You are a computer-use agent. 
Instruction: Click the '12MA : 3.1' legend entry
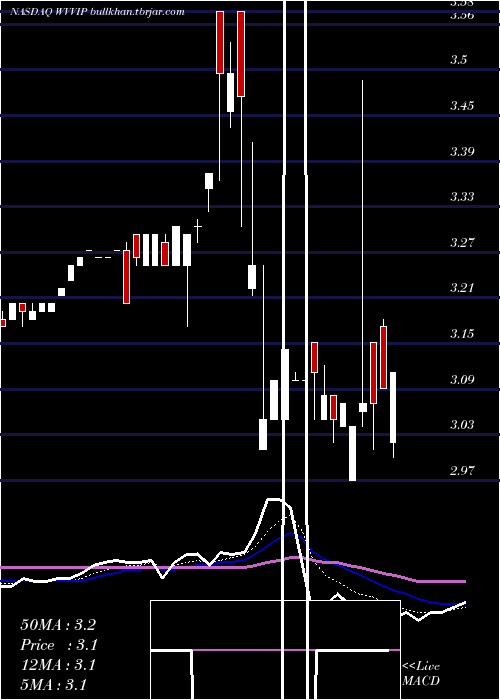58,665
